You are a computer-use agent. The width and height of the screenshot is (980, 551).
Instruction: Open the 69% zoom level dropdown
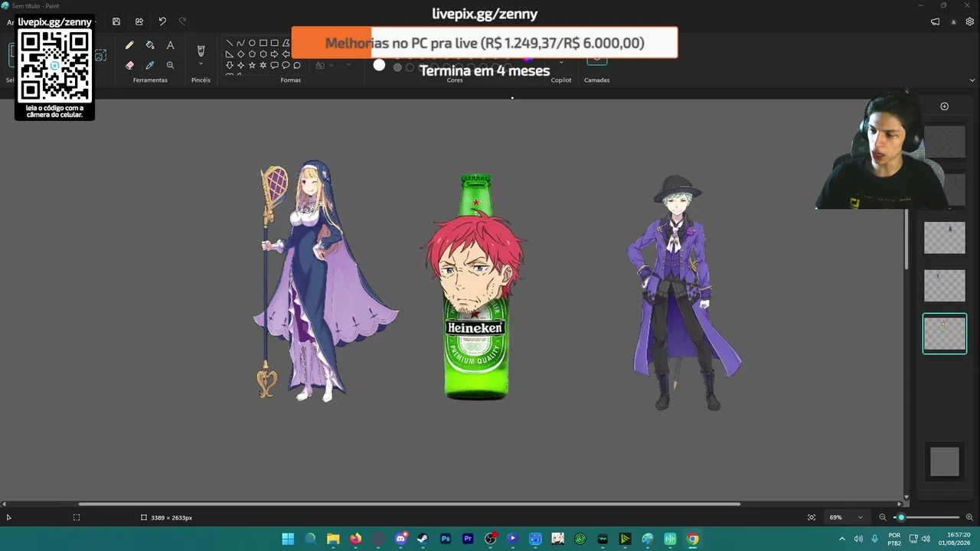coord(846,517)
